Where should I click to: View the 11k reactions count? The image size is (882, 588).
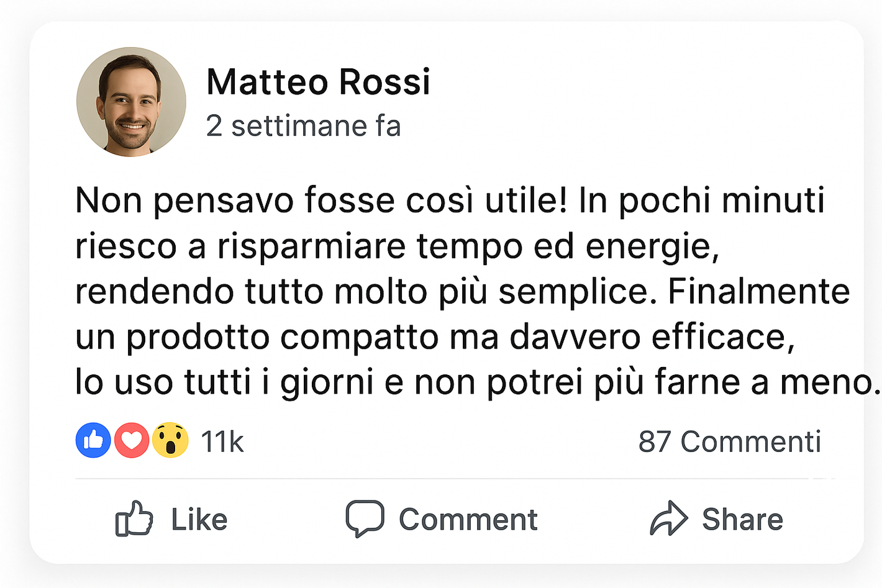coord(222,442)
